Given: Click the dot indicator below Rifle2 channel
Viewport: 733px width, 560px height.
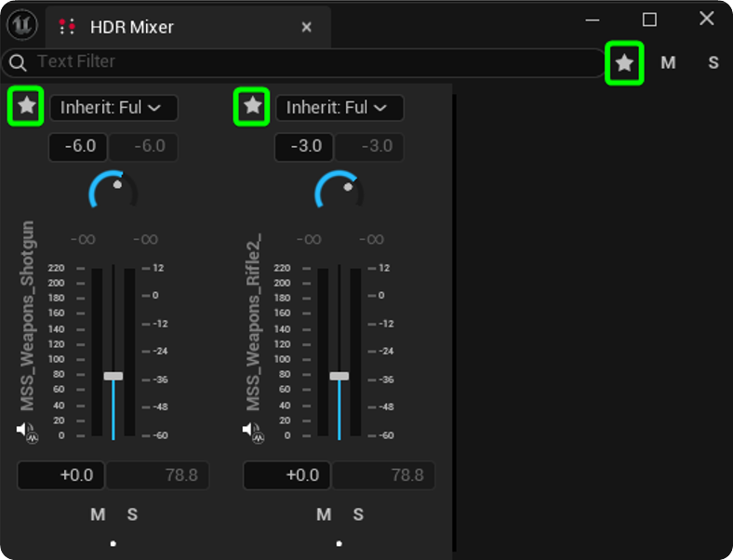Looking at the screenshot, I should click(339, 543).
